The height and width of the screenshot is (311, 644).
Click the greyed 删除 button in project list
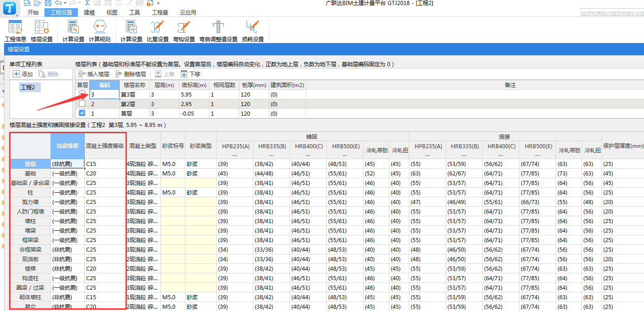48,74
